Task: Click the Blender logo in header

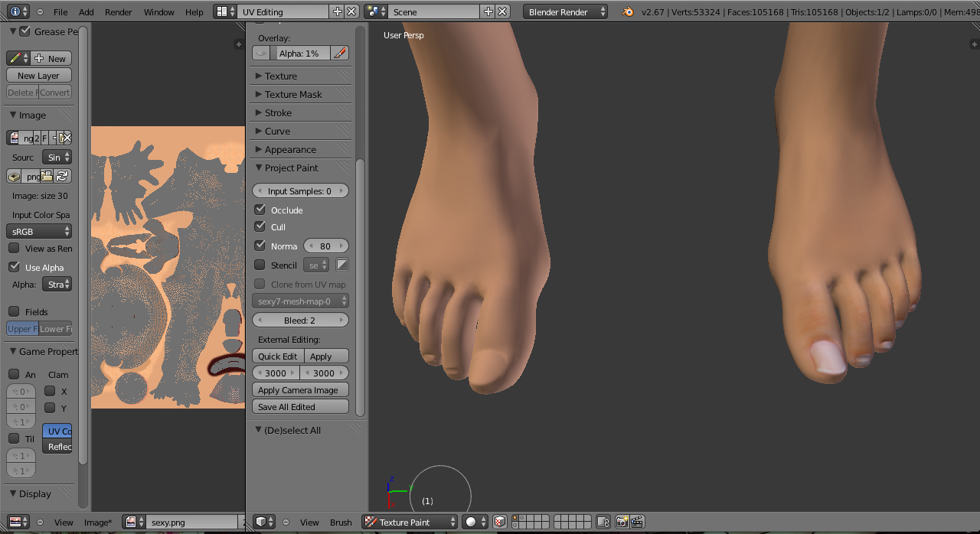Action: click(x=628, y=11)
